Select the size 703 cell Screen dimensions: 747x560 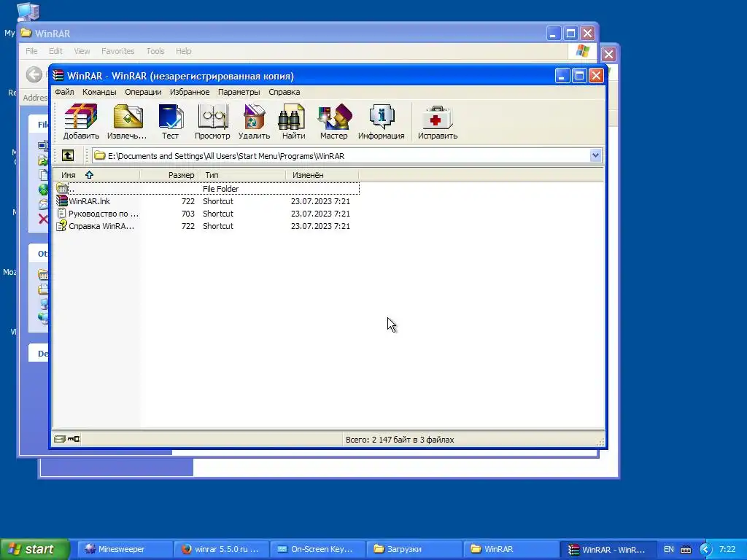[x=188, y=214]
